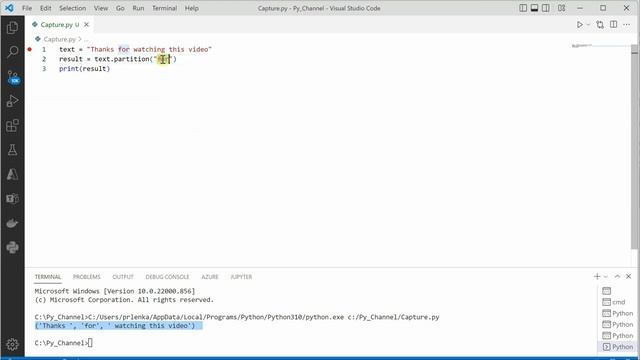Open the Manage settings gear
This screenshot has height=360, width=640.
click(12, 344)
